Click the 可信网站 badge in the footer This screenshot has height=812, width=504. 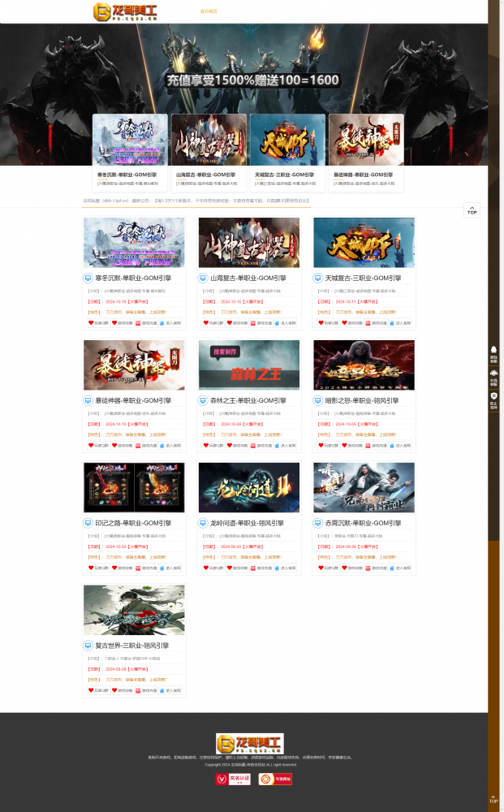pos(275,779)
